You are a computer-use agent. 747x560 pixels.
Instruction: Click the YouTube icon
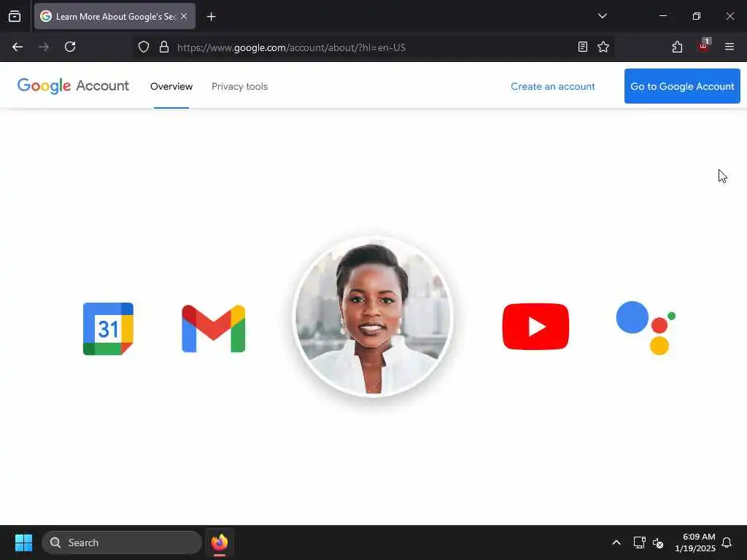[535, 327]
